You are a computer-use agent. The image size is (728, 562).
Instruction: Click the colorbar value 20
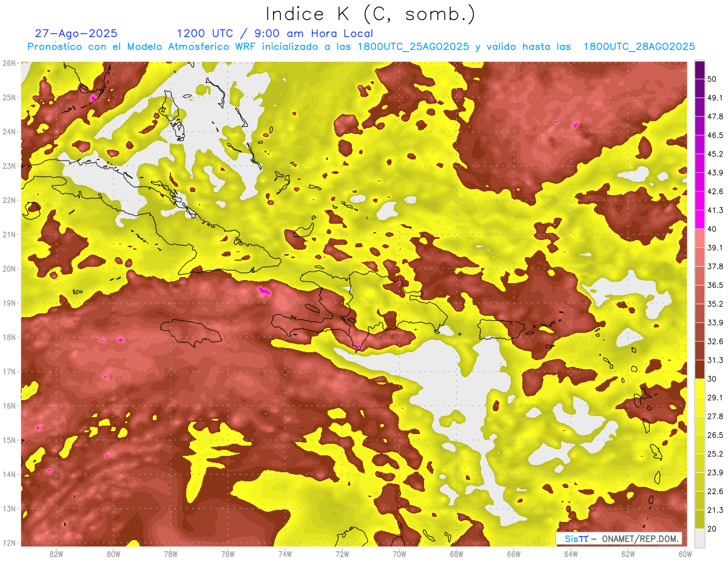713,529
